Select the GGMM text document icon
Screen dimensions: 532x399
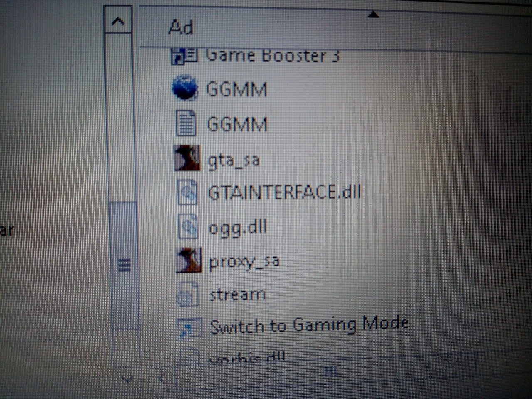click(x=186, y=123)
